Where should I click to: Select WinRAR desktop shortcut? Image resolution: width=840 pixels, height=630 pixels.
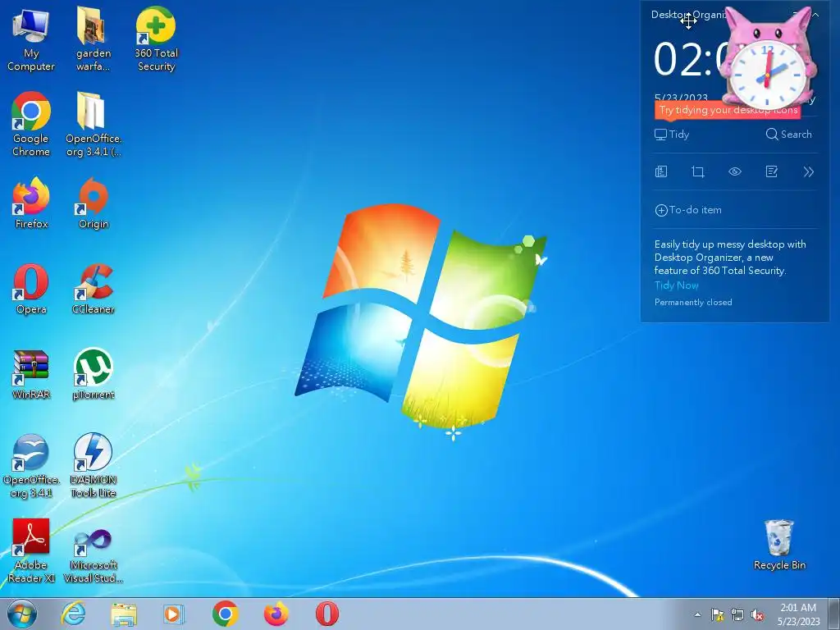31,374
